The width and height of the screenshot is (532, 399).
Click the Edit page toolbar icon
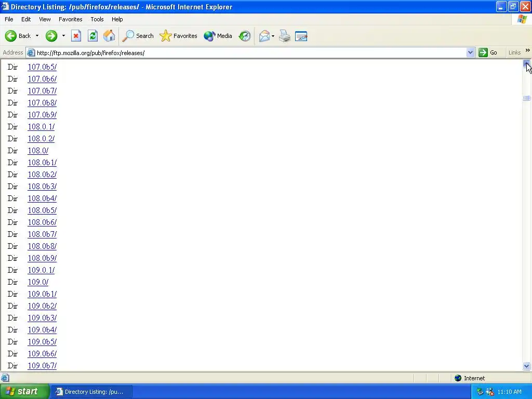301,36
